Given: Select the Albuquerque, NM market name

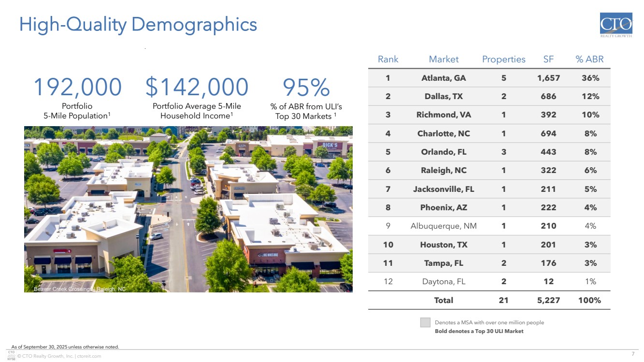Looking at the screenshot, I should pyautogui.click(x=444, y=226).
